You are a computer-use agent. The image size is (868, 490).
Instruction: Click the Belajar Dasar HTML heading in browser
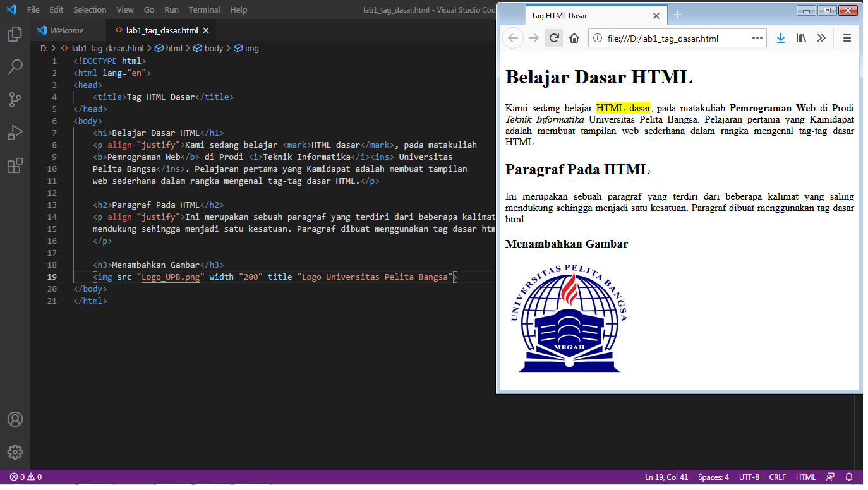(x=599, y=77)
